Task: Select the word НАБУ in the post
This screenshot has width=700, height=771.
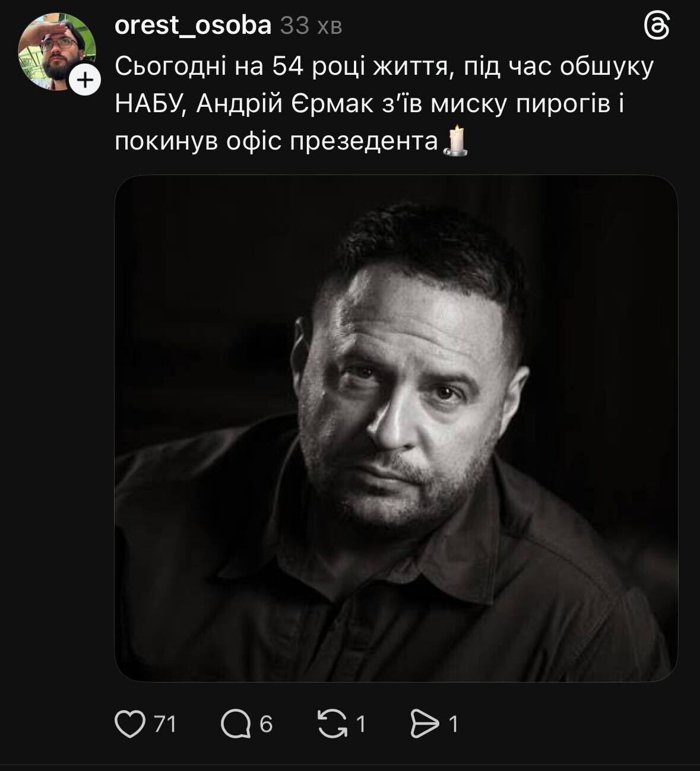Action: point(151,104)
